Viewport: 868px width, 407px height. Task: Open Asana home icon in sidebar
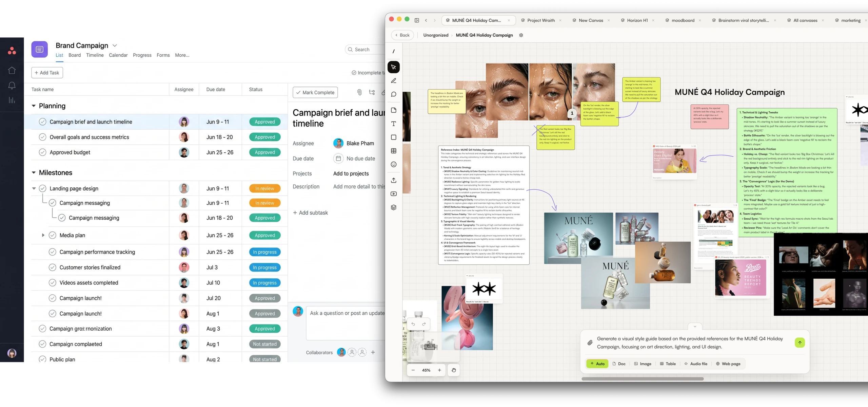12,70
